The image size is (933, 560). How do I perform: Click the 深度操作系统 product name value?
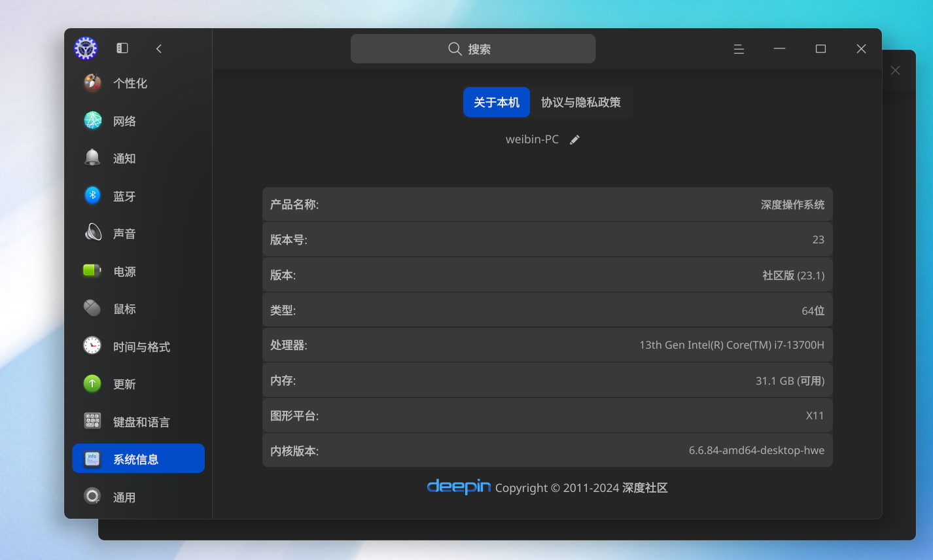(792, 205)
